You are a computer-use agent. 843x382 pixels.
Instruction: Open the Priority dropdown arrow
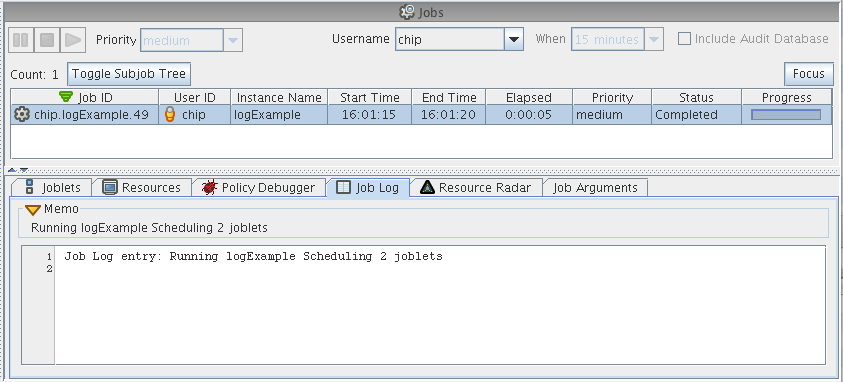pyautogui.click(x=233, y=40)
